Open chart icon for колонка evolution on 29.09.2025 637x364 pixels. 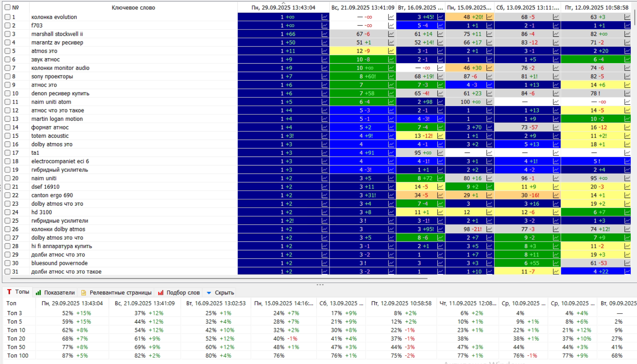click(x=324, y=17)
